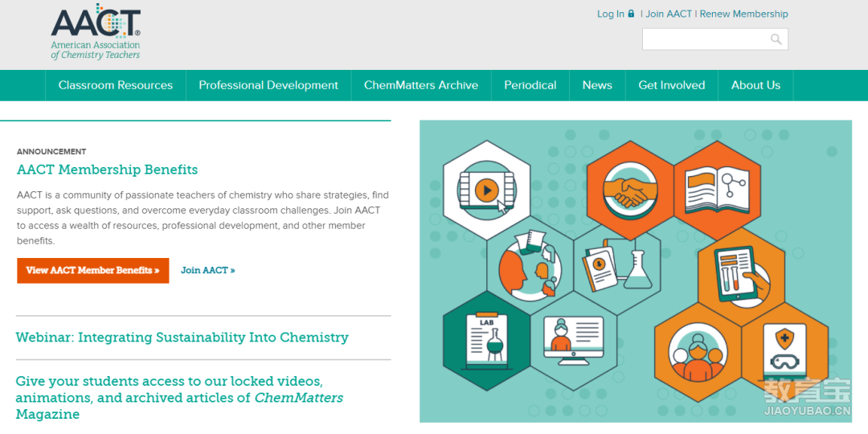Click the documents and flask hexagon icon
This screenshot has width=868, height=434.
tap(616, 266)
